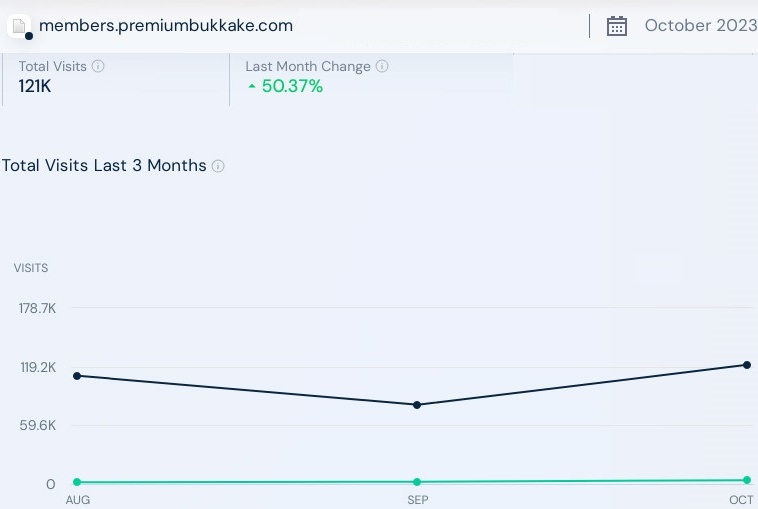758x509 pixels.
Task: Click the 50.37% change value
Action: point(292,87)
